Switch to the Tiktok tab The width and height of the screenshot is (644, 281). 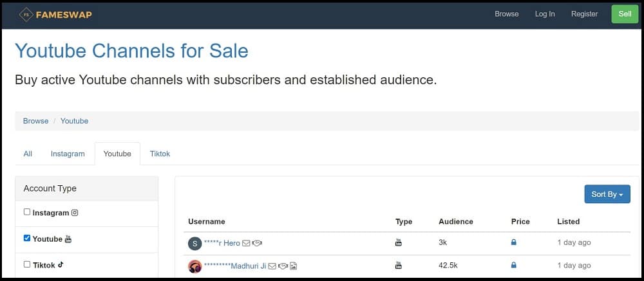[x=160, y=154]
